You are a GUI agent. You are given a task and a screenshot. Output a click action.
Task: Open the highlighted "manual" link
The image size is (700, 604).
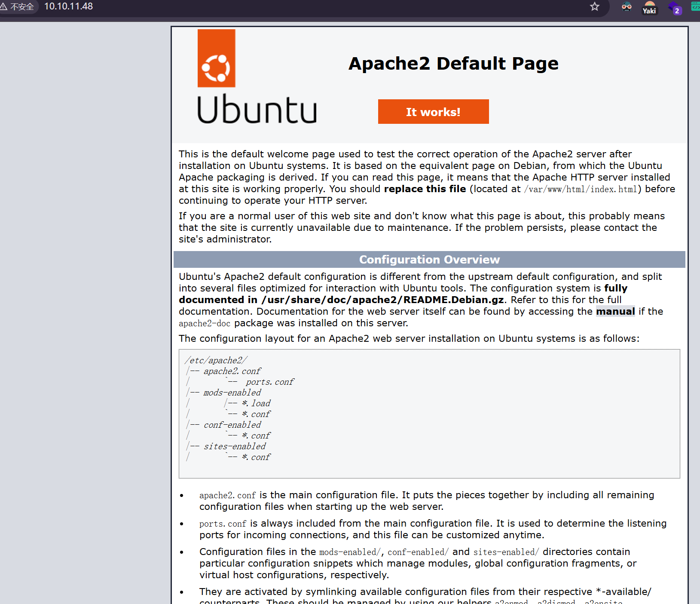(x=615, y=311)
